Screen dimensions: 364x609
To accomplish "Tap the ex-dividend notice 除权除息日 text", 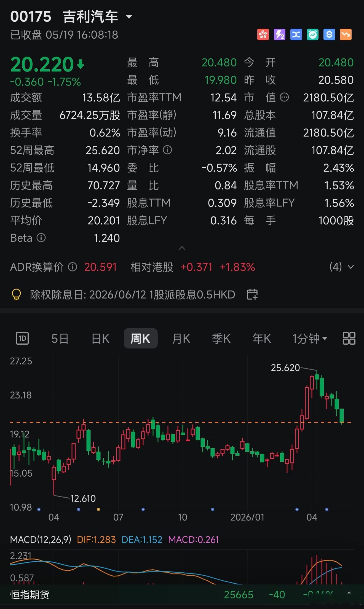I will [132, 295].
